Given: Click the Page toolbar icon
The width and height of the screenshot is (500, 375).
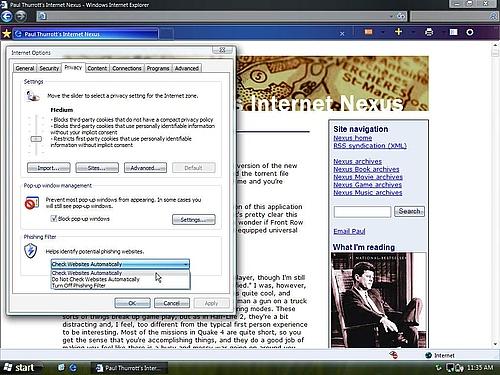Looking at the screenshot, I should [x=454, y=32].
